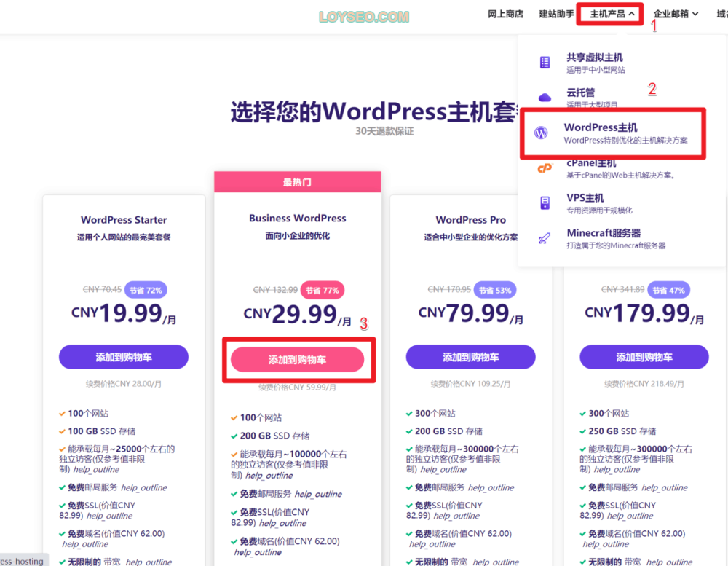Screen dimensions: 728x566
Task: Click help icon beside Starter 免费域名
Action: (85, 544)
